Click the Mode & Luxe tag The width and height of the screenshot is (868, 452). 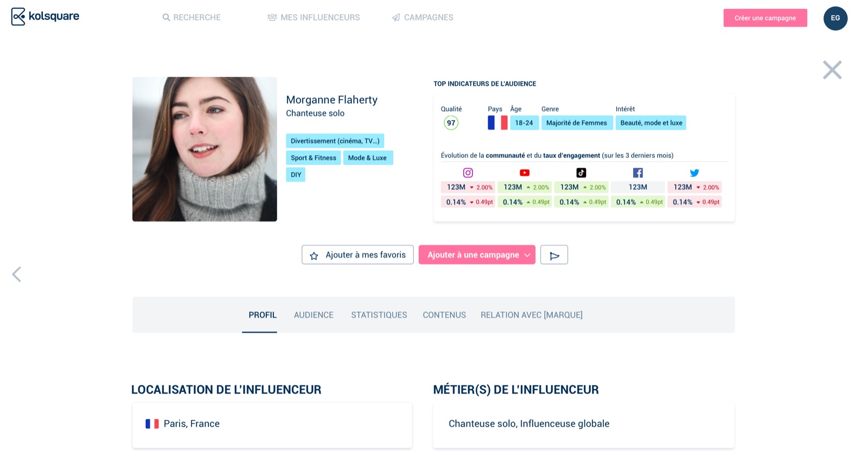click(x=368, y=158)
